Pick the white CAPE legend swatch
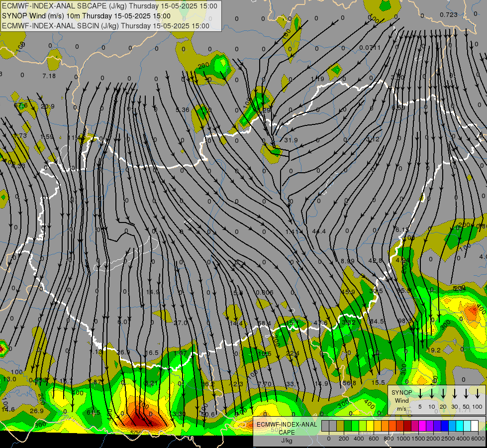This screenshot has width=487, height=448. (x=475, y=426)
